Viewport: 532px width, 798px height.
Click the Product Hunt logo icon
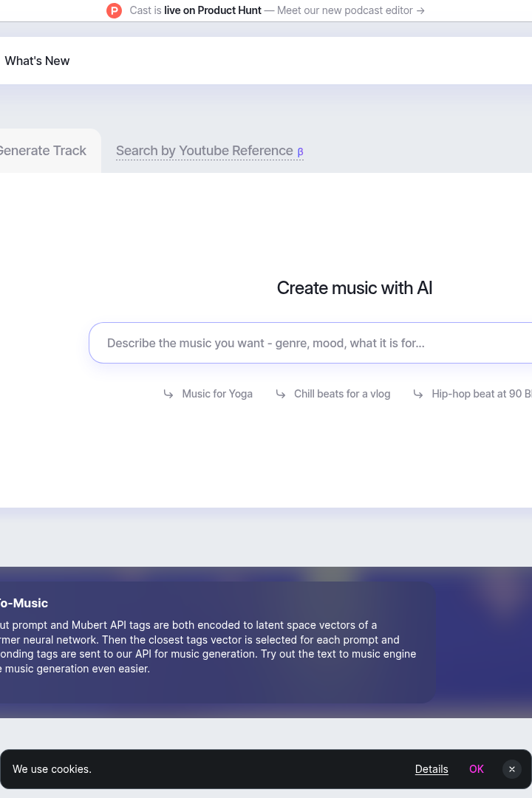pyautogui.click(x=114, y=10)
